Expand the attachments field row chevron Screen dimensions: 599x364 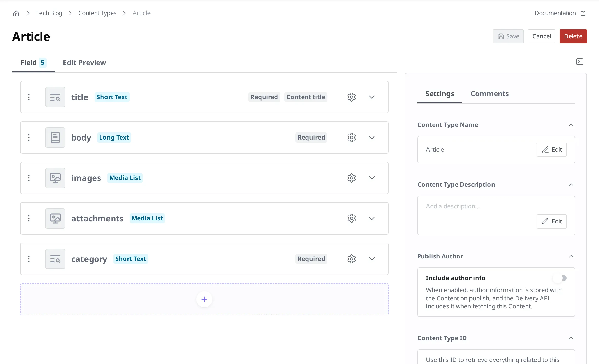coord(372,218)
